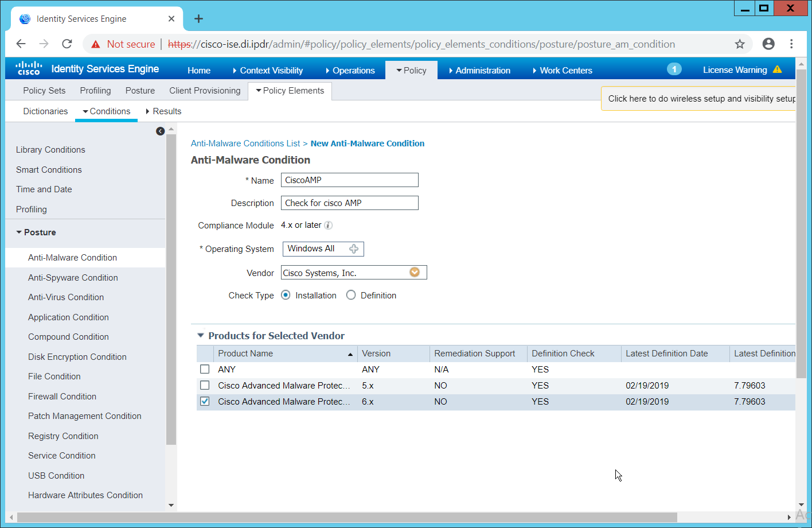Uncheck the Cisco AMP 6.x product row
Screen dimensions: 812x528
[205, 401]
